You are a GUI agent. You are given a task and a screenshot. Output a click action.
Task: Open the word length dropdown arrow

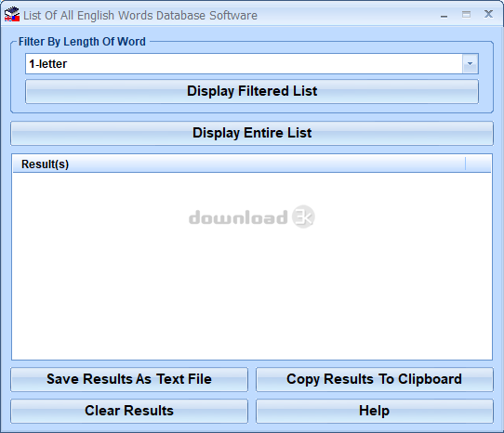(470, 63)
